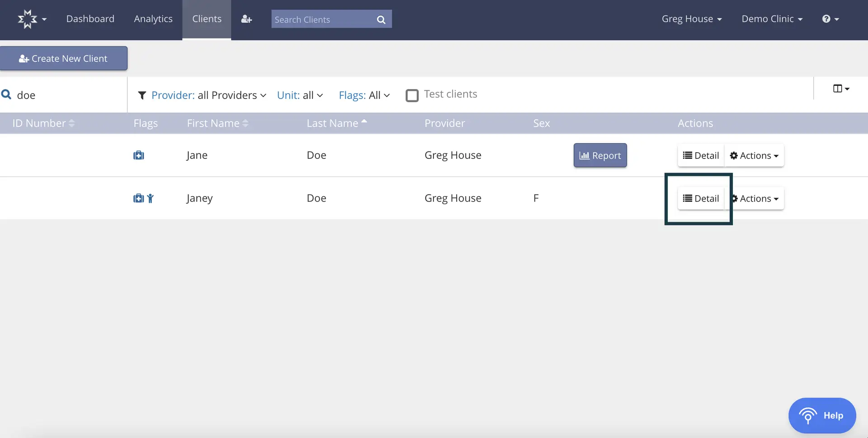
Task: Click the search magnifier icon in Search Clients
Action: 381,19
